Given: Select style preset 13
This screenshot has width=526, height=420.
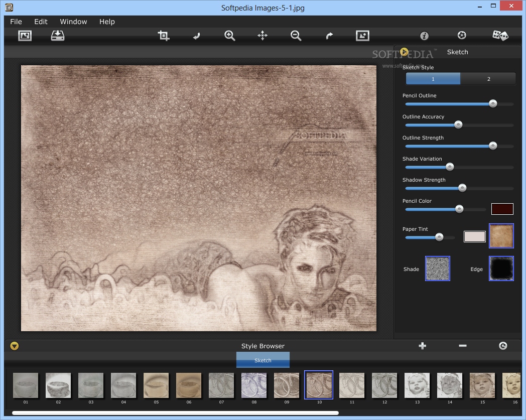Looking at the screenshot, I should [417, 385].
